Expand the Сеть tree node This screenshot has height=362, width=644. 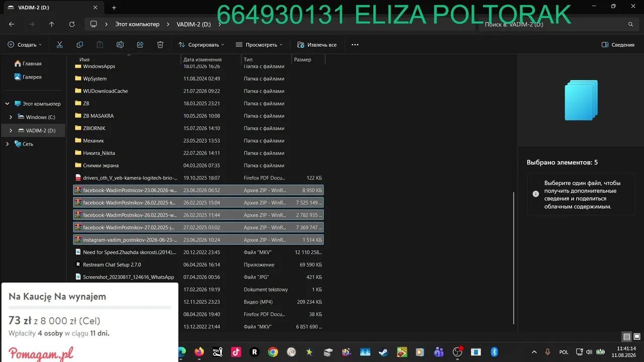[x=7, y=144]
